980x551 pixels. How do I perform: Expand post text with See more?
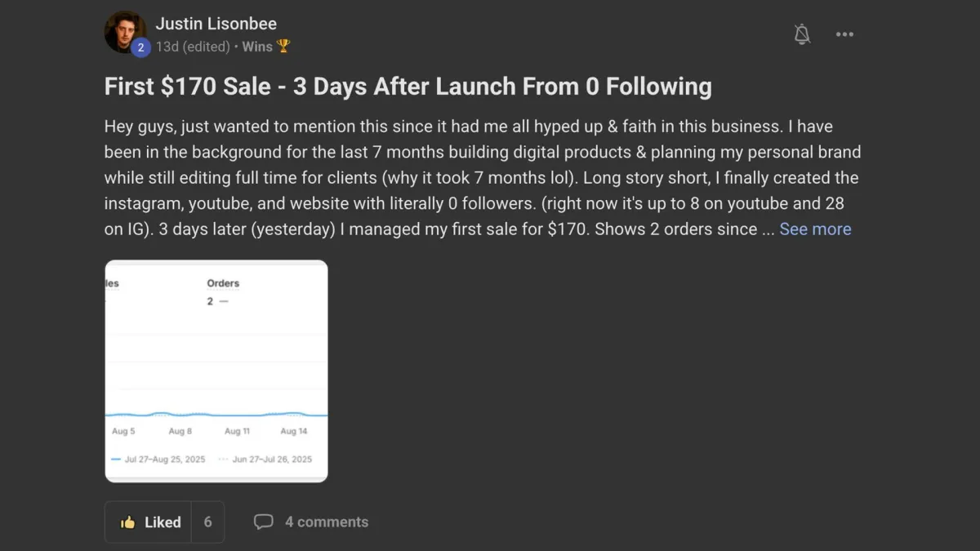coord(815,229)
